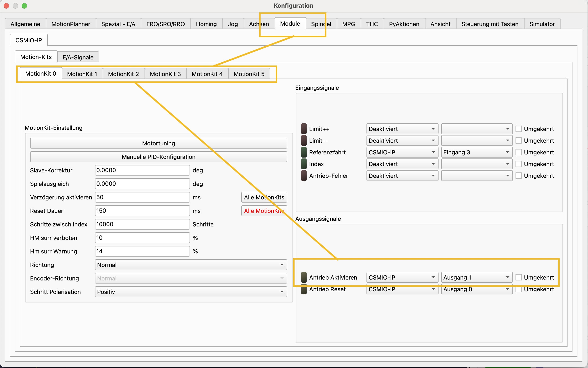This screenshot has width=588, height=368.
Task: Toggle Umgekehrt checkbox for Referenzfahrt
Action: pyautogui.click(x=518, y=152)
